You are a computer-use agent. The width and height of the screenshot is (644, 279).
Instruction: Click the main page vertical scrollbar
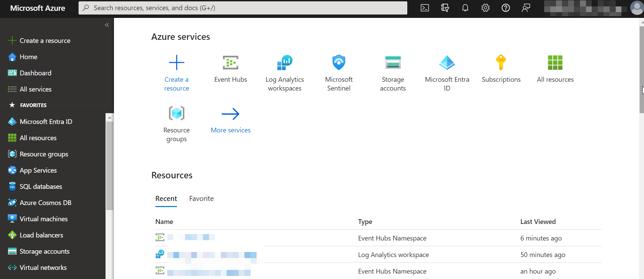[642, 69]
